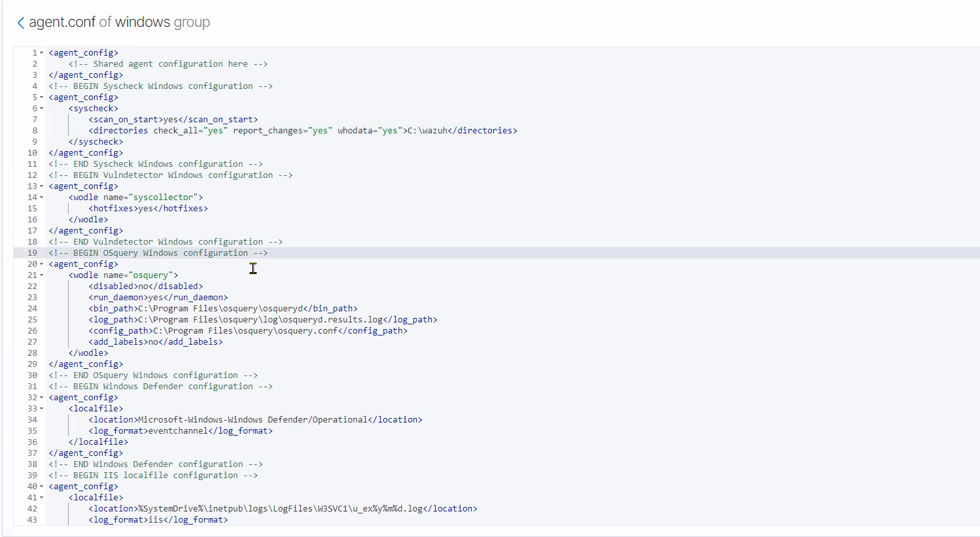980x537 pixels.
Task: Click the log_path osqueryd.results.log line
Action: pyautogui.click(x=263, y=319)
